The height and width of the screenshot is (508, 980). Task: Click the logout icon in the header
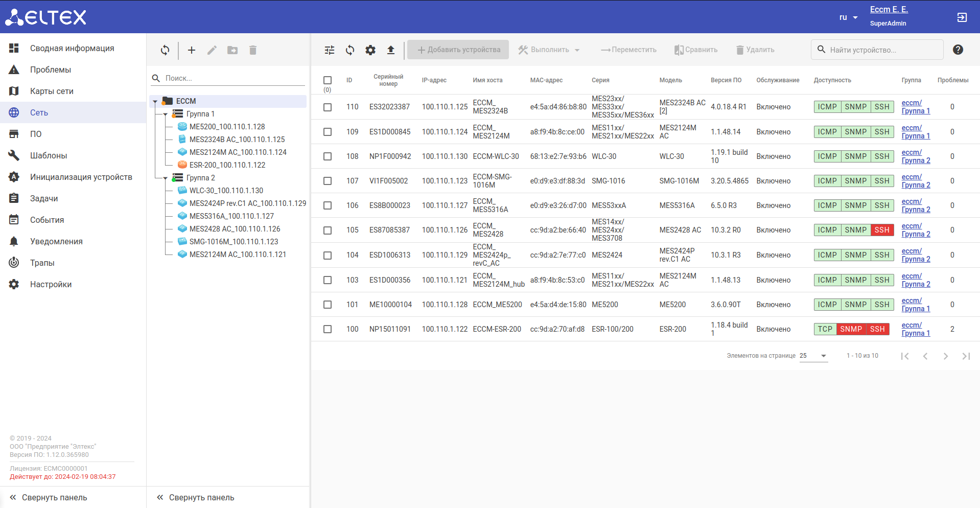(x=962, y=17)
